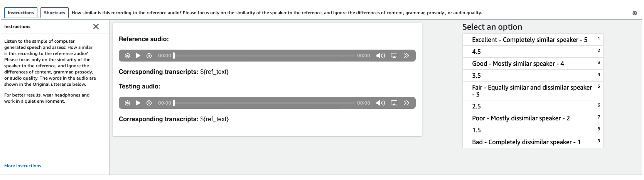Open AirPlay for the reference audio
The height and width of the screenshot is (180, 644).
point(394,56)
